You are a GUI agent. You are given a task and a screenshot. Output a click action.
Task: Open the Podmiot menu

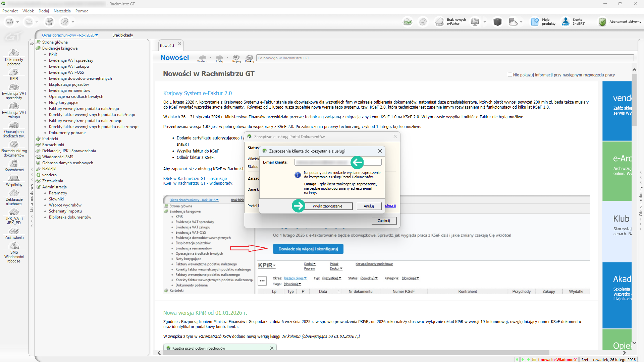tap(10, 11)
